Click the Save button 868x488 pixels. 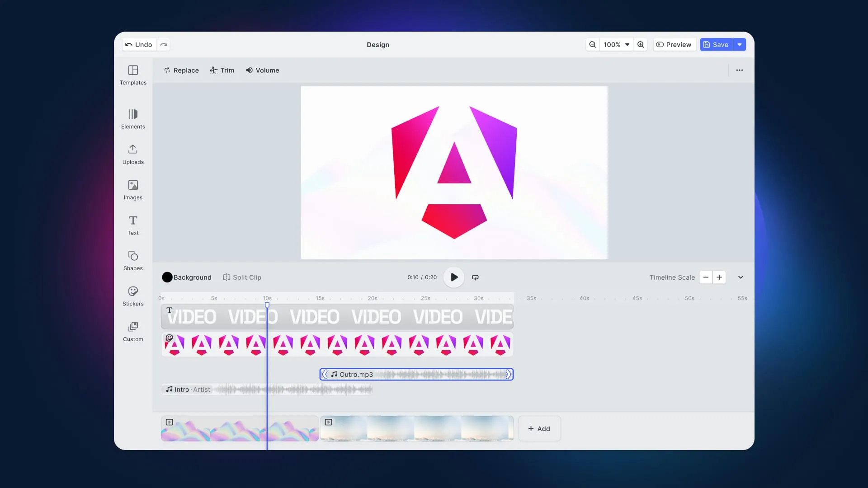[716, 44]
